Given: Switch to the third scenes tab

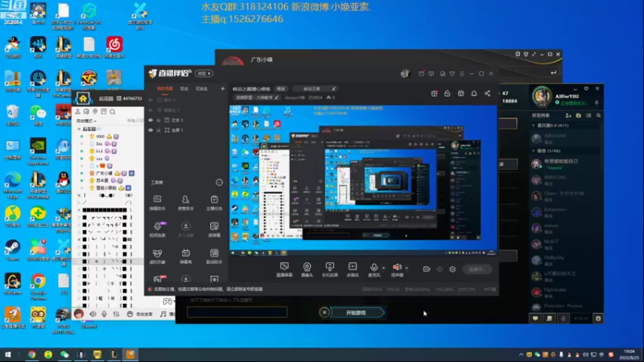Looking at the screenshot, I should point(201,88).
